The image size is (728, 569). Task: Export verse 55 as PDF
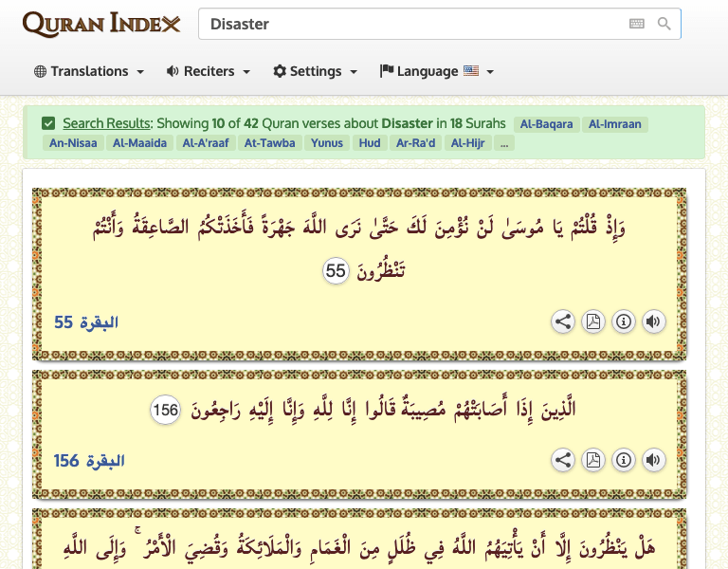[593, 321]
